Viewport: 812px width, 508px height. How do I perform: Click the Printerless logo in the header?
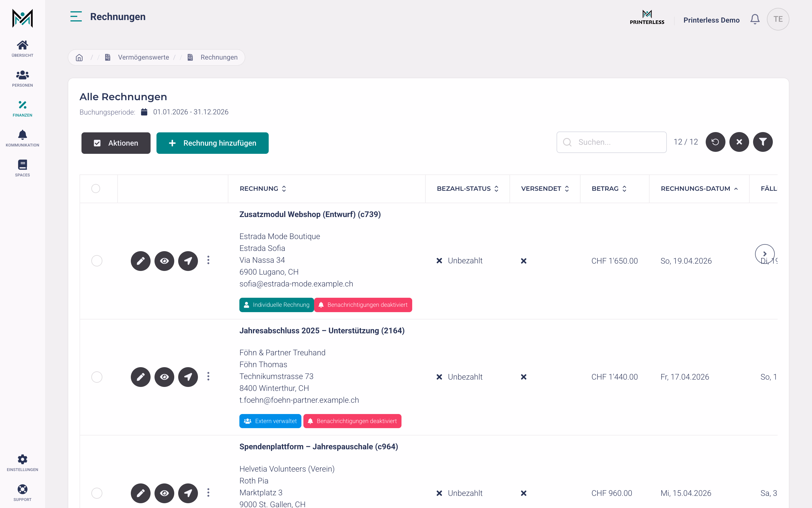pyautogui.click(x=647, y=17)
